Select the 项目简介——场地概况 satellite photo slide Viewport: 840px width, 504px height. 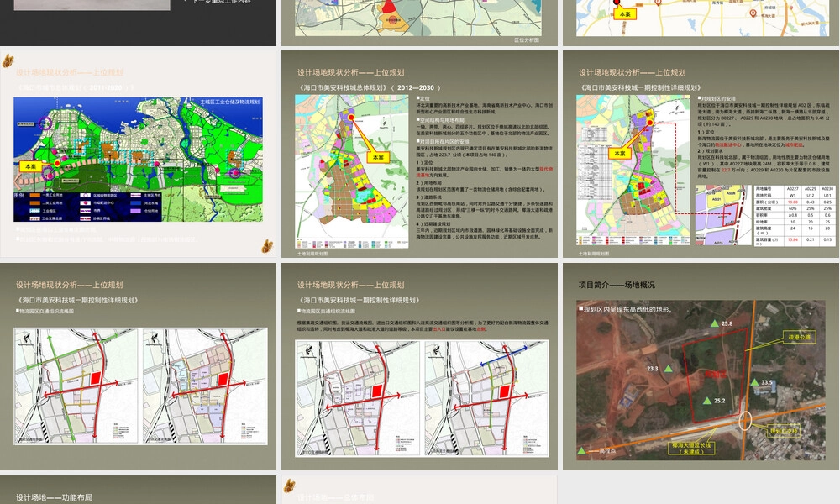coord(701,366)
